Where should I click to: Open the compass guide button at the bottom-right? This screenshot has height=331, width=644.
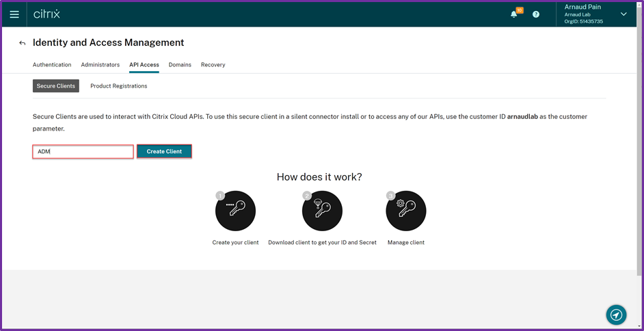616,315
